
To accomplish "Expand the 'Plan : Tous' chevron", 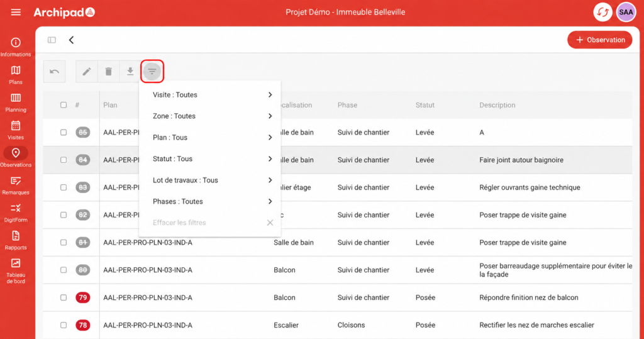I will (x=270, y=138).
